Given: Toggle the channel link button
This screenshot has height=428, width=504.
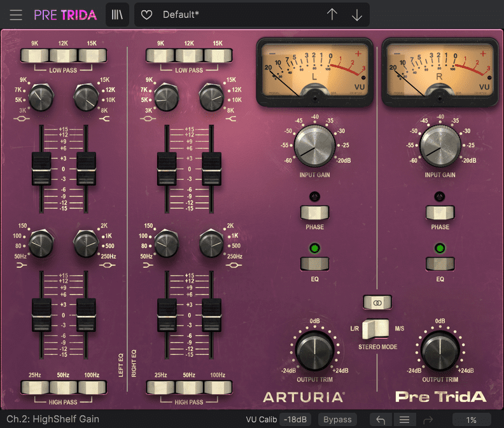Looking at the screenshot, I should [x=377, y=303].
